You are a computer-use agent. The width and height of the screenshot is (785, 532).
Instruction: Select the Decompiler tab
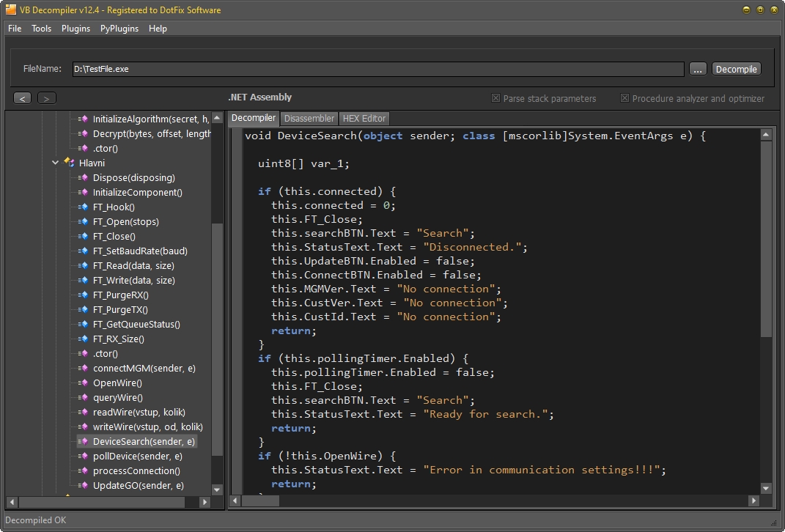[254, 117]
